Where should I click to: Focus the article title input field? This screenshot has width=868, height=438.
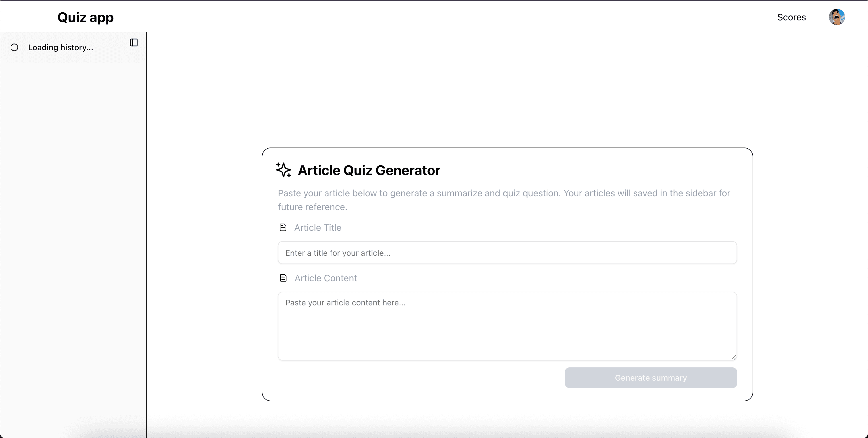tap(507, 252)
